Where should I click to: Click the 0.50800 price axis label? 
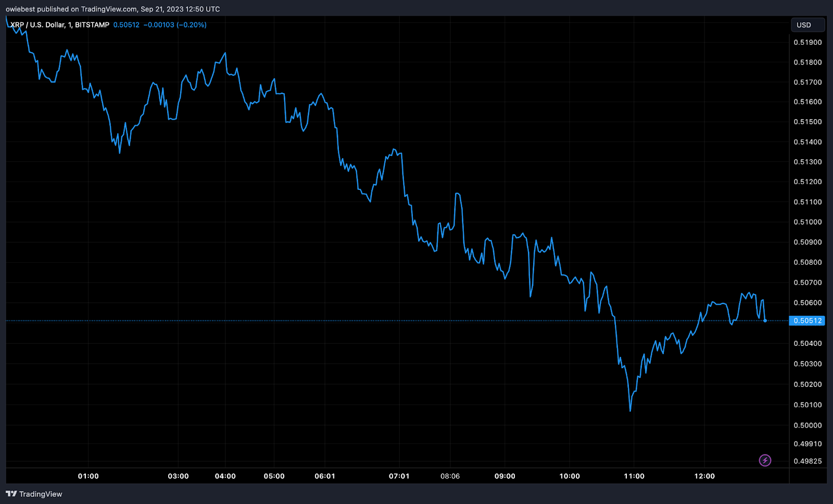coord(807,262)
